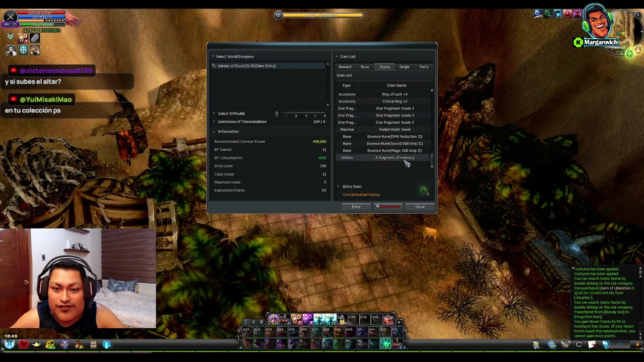Click the grey feather buff icon
This screenshot has height=362, width=644.
click(x=35, y=38)
